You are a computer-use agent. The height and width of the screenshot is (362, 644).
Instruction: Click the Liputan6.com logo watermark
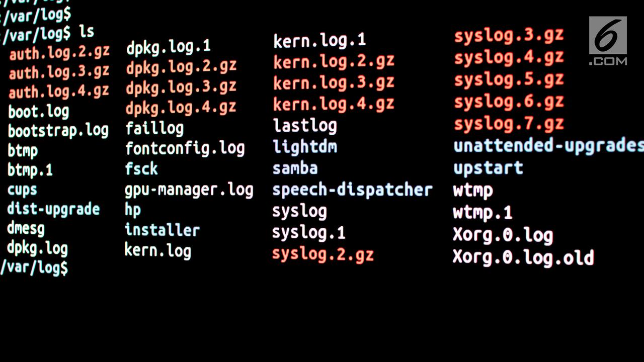(x=608, y=41)
